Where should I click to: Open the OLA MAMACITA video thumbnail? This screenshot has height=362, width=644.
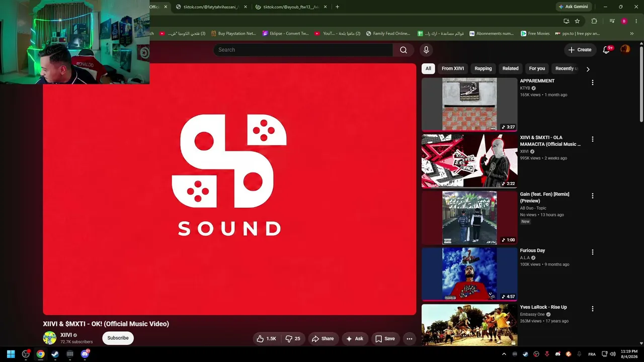[469, 161]
